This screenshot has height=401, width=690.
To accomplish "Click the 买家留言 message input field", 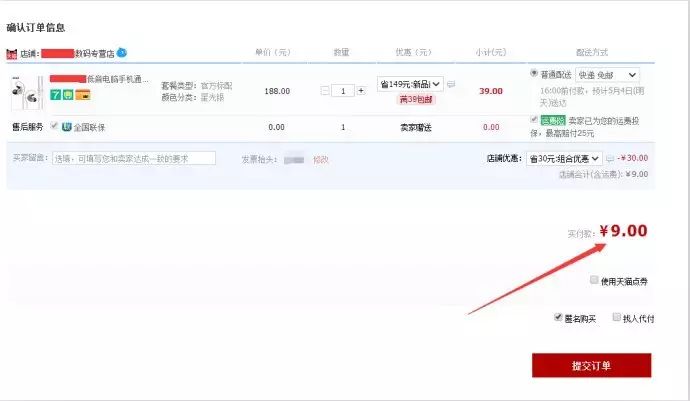I will click(134, 158).
